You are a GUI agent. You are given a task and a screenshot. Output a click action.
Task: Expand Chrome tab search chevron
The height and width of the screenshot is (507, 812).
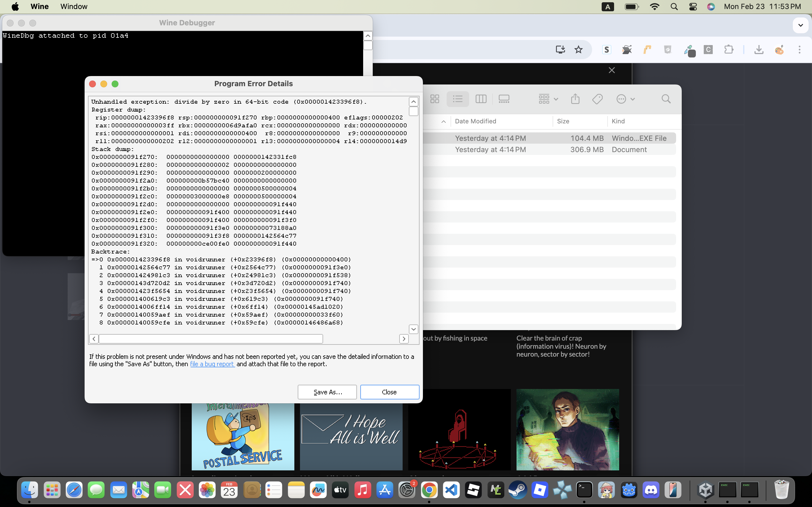point(801,25)
